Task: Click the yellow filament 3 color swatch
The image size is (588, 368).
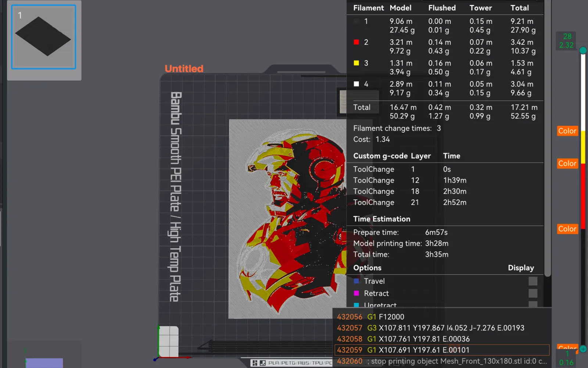Action: tap(356, 63)
